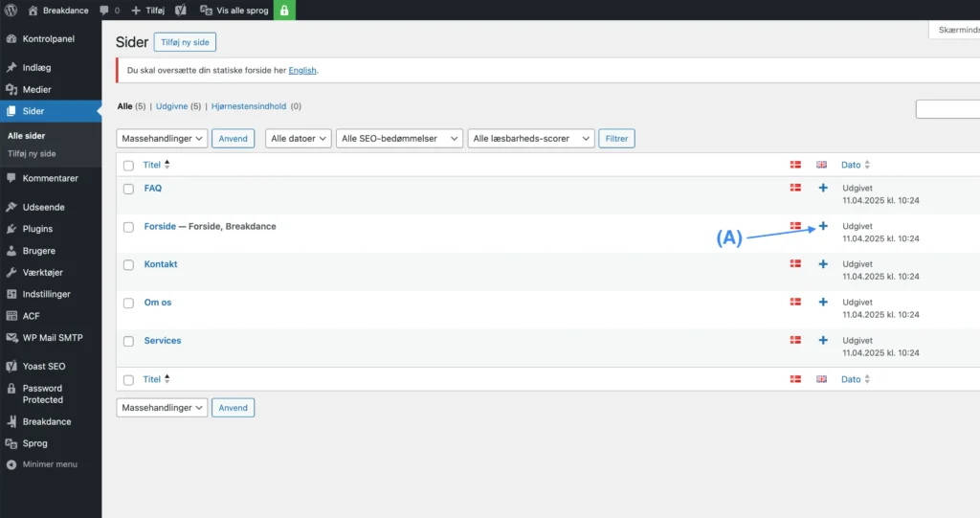The height and width of the screenshot is (518, 980).
Task: Open Alle SEO-bedømmelser dropdown
Action: pyautogui.click(x=399, y=139)
